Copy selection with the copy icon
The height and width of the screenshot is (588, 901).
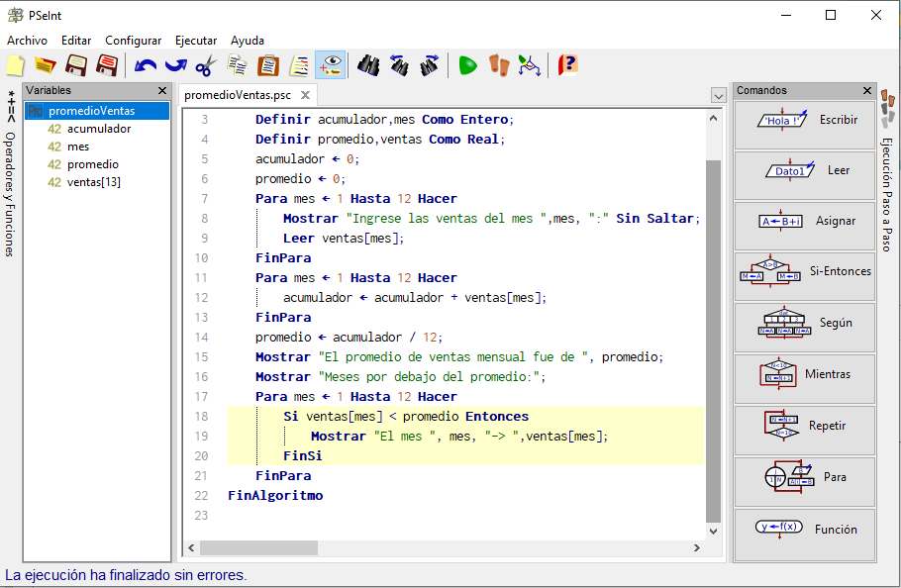[x=237, y=65]
